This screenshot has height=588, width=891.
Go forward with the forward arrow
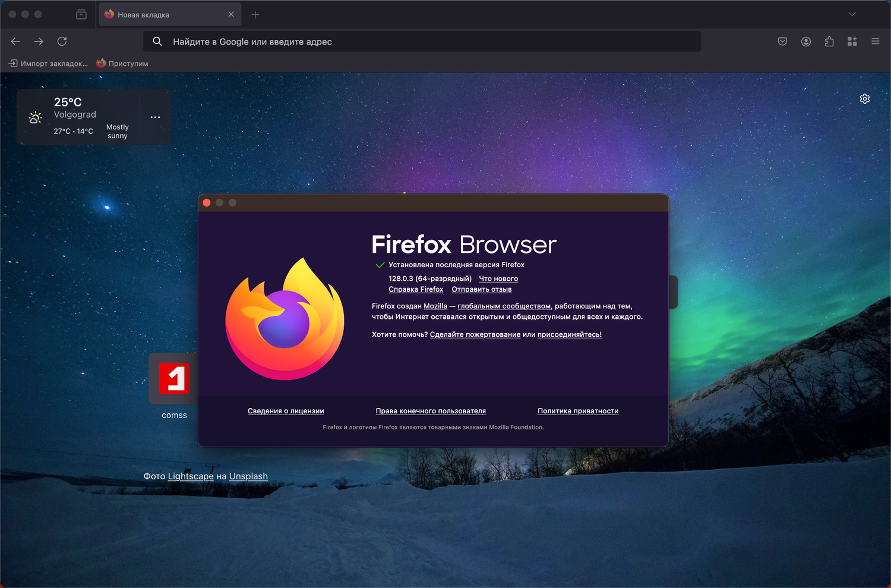pos(39,42)
